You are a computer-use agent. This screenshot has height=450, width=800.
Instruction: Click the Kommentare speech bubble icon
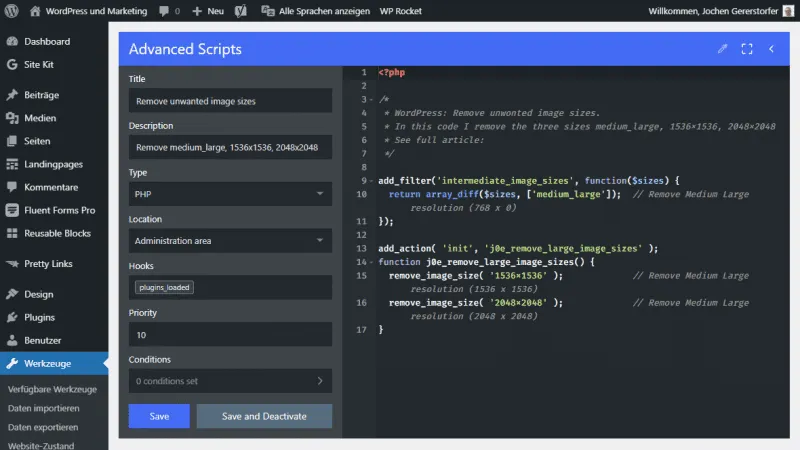[x=12, y=187]
